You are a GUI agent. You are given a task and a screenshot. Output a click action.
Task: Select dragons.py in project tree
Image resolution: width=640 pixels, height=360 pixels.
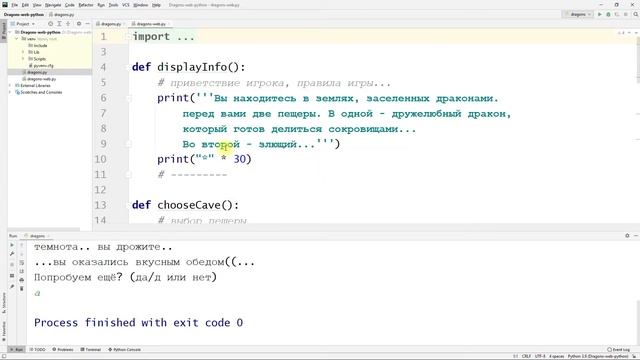point(34,72)
